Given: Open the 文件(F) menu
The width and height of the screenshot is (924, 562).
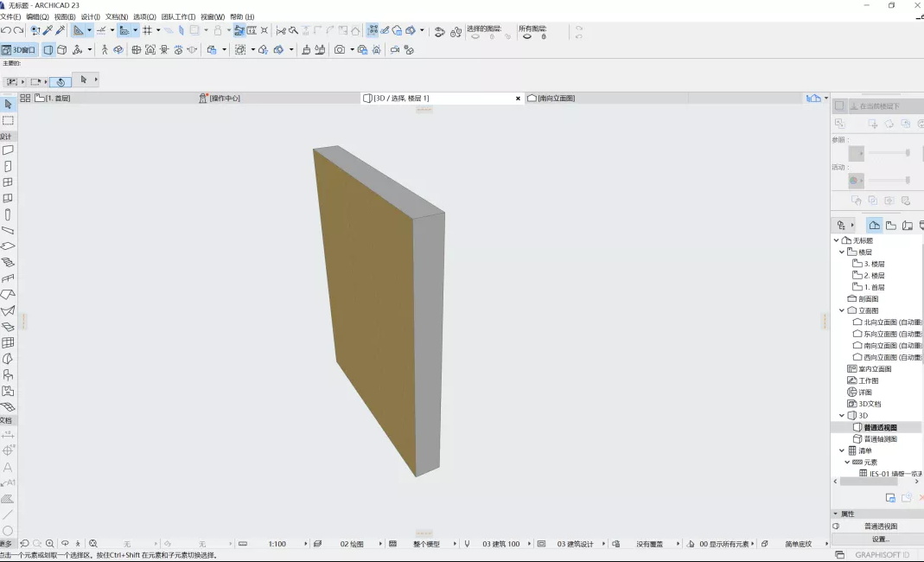Looking at the screenshot, I should click(x=10, y=16).
